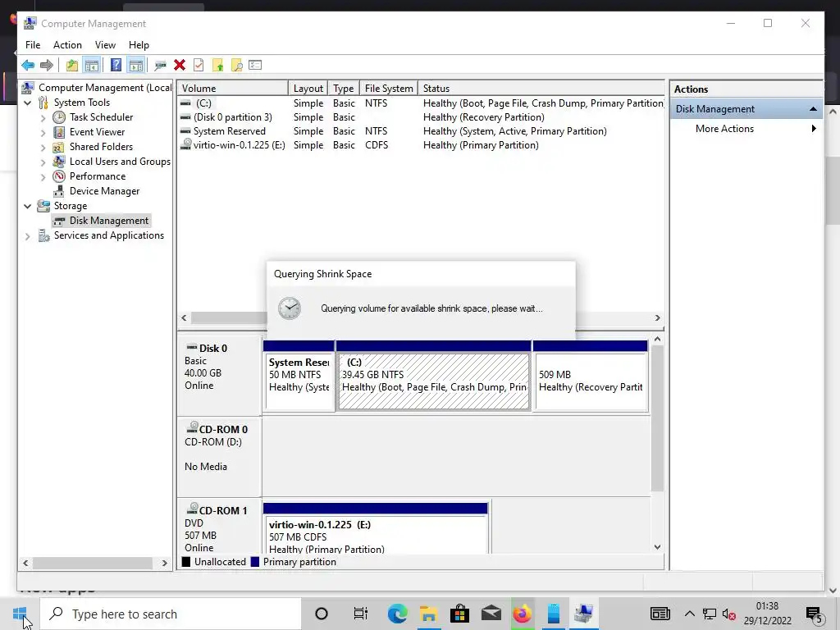This screenshot has width=840, height=630.
Task: Select Disk Management in the tree
Action: pos(109,221)
